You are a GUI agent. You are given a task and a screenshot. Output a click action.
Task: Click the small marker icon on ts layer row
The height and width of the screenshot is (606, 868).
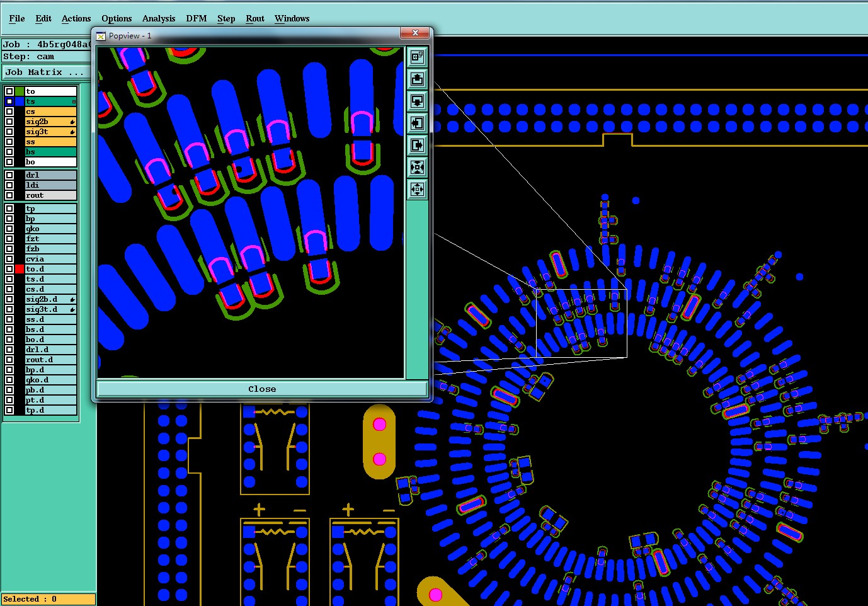pos(74,101)
